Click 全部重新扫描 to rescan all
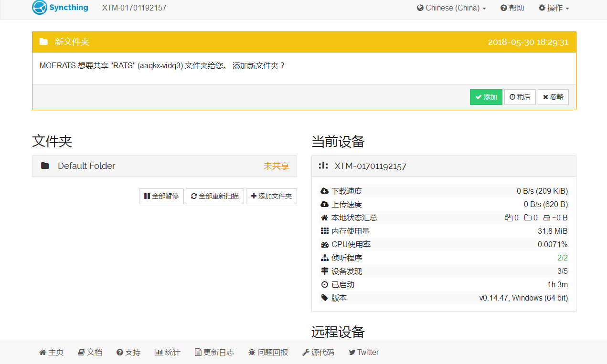The width and height of the screenshot is (607, 364). (215, 196)
